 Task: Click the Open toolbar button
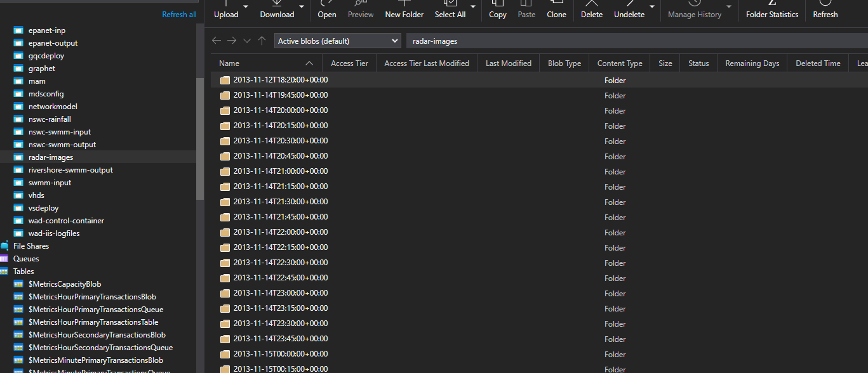tap(327, 10)
